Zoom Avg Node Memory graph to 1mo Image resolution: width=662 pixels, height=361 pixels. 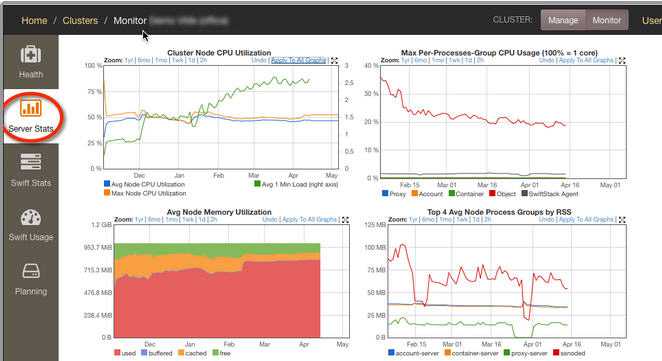pyautogui.click(x=171, y=220)
